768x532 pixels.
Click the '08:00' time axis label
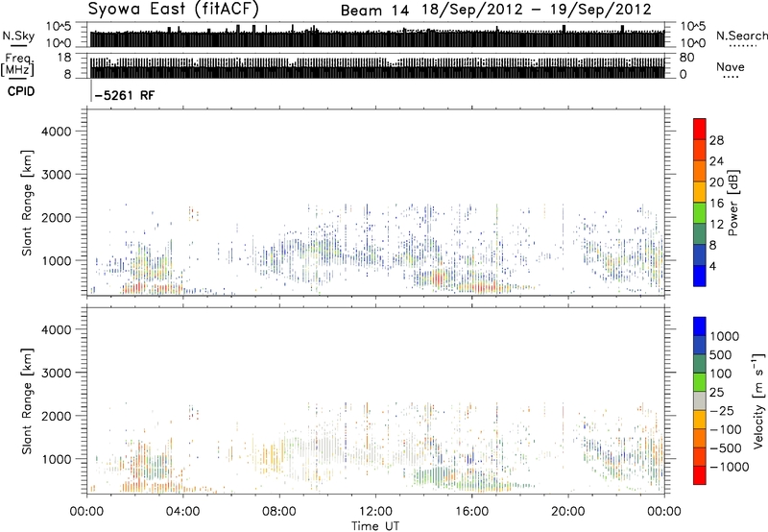click(x=279, y=511)
